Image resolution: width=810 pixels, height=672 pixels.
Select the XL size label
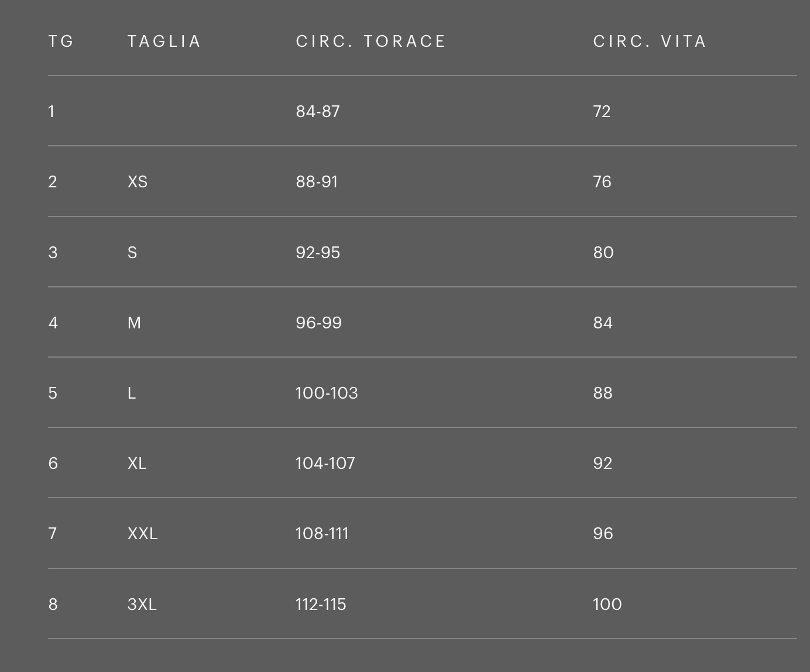click(x=137, y=464)
